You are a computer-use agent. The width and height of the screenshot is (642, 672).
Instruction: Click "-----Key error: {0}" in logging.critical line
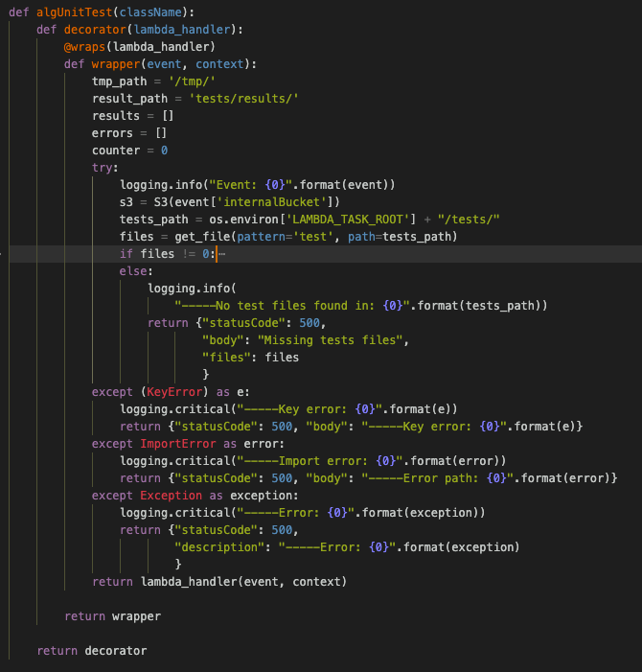[x=310, y=409]
